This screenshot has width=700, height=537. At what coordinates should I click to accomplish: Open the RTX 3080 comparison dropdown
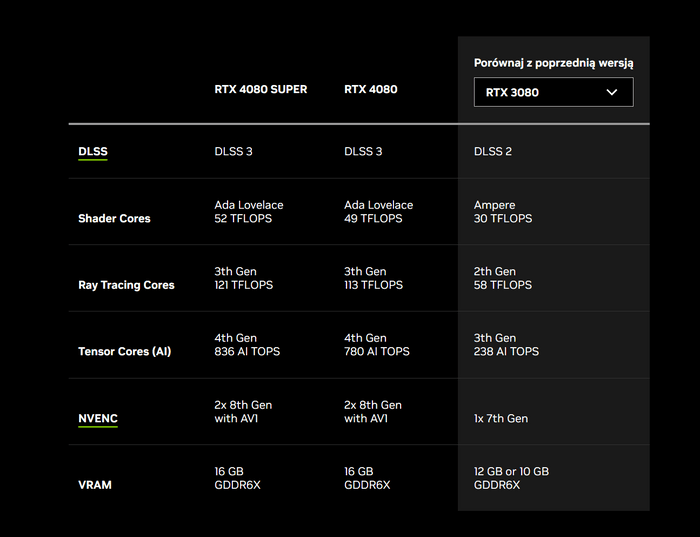click(554, 92)
